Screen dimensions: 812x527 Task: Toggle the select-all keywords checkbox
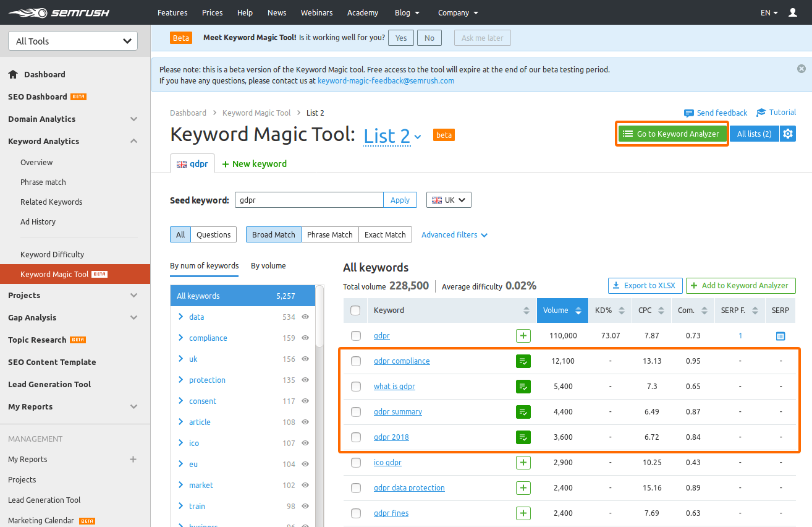355,311
